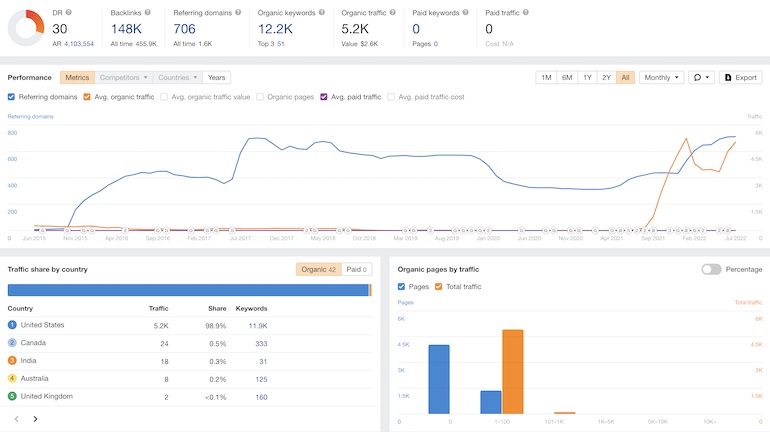Switch to Organic traffic share tab
Screen dimensions: 770x432
point(319,269)
